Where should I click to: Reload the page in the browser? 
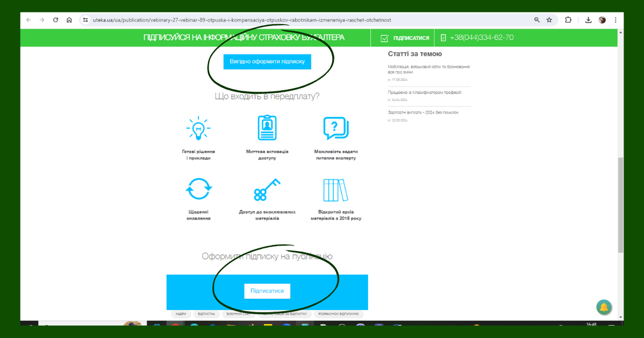click(x=55, y=20)
